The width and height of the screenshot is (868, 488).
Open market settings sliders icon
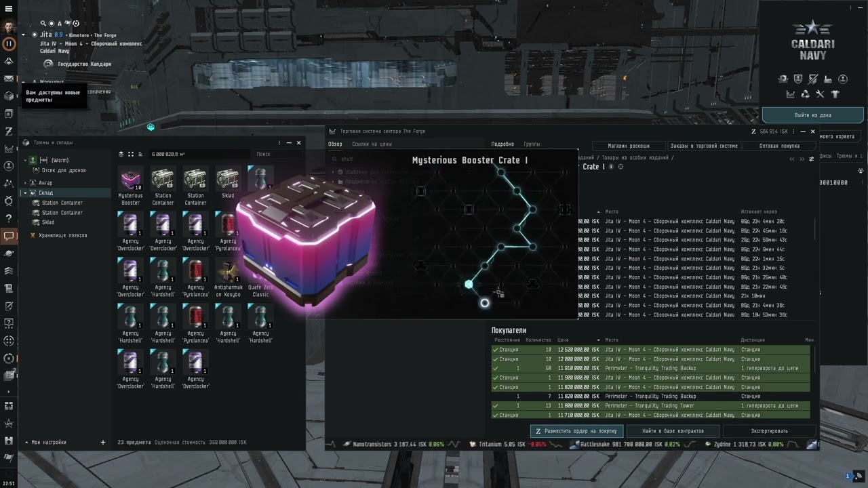coord(812,159)
